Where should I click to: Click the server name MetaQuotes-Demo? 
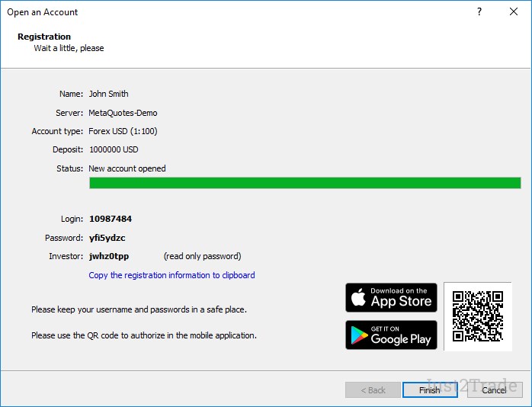coord(123,113)
